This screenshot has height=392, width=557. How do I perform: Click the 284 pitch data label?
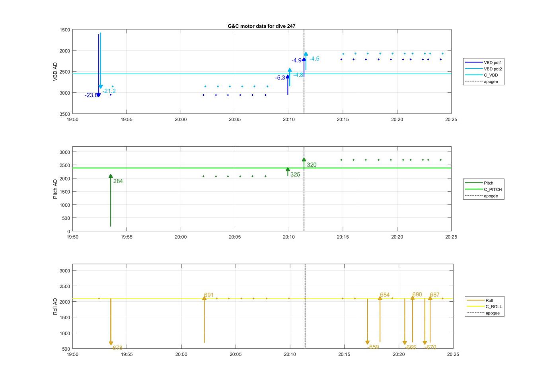(118, 181)
